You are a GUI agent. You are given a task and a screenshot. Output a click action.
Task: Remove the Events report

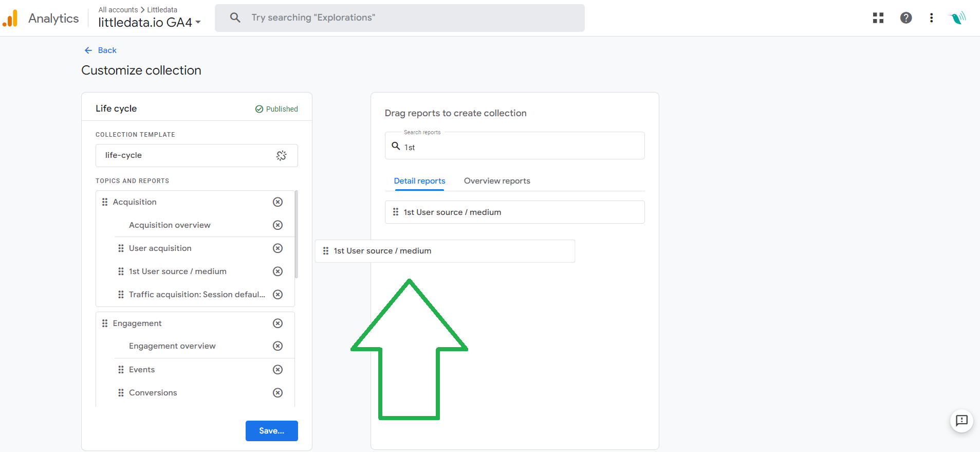point(278,370)
